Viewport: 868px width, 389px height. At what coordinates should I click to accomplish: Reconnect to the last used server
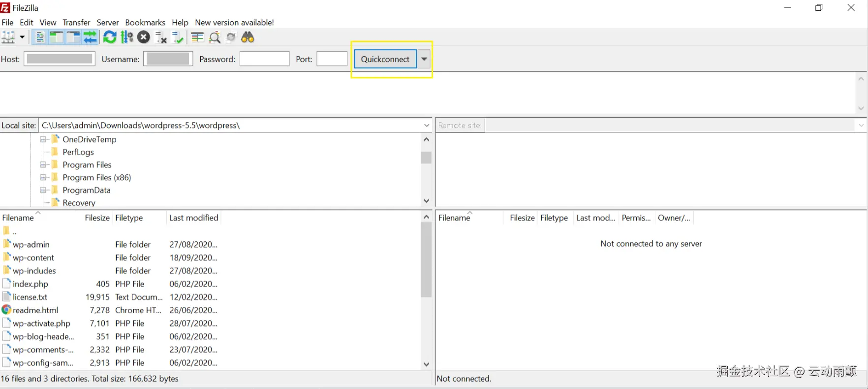[x=178, y=37]
